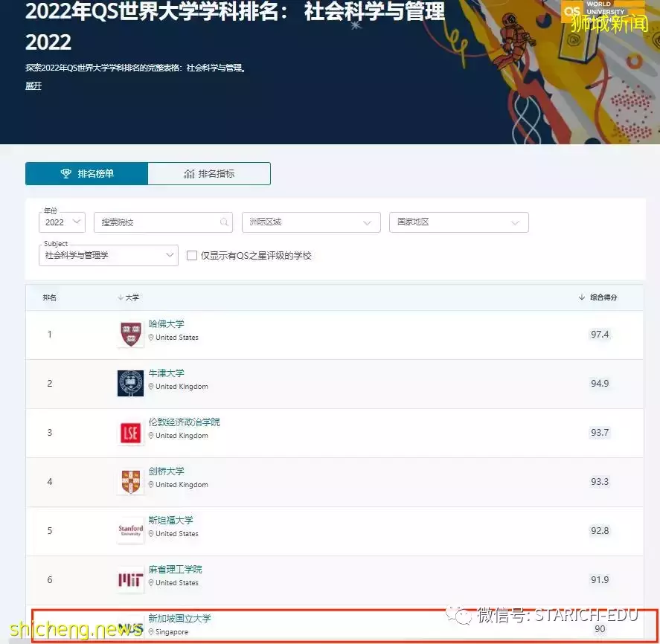
Task: Open the 国家地区 dropdown
Action: coord(458,222)
